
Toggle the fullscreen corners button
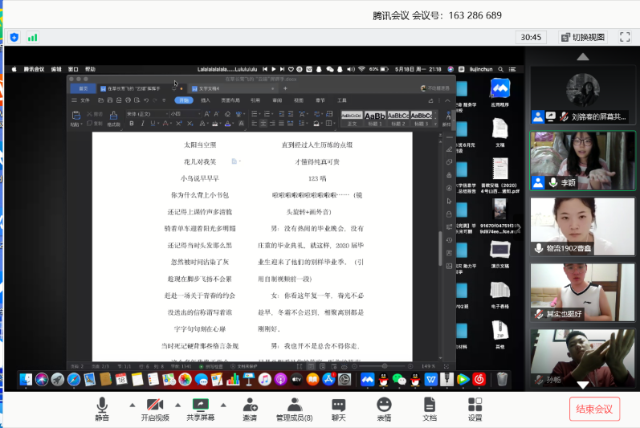coord(625,37)
